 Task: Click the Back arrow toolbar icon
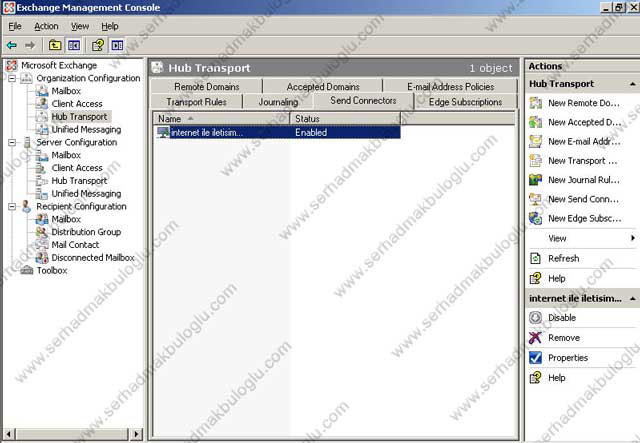tap(11, 45)
